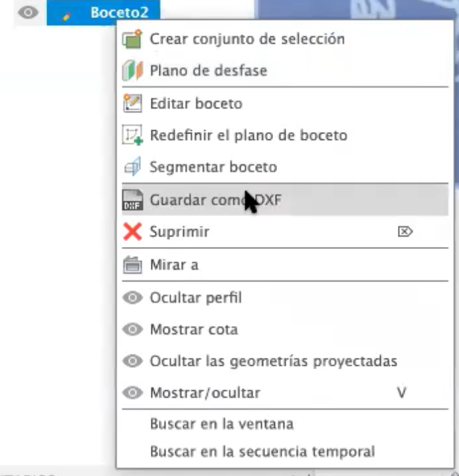
Task: Click the Boceto2 sketch icon in browser
Action: pos(66,13)
